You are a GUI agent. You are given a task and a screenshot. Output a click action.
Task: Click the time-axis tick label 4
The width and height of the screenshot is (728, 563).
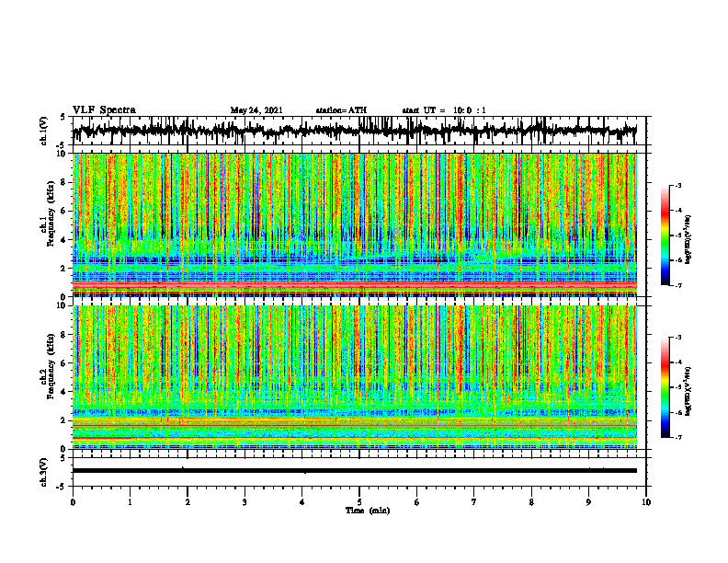point(302,502)
